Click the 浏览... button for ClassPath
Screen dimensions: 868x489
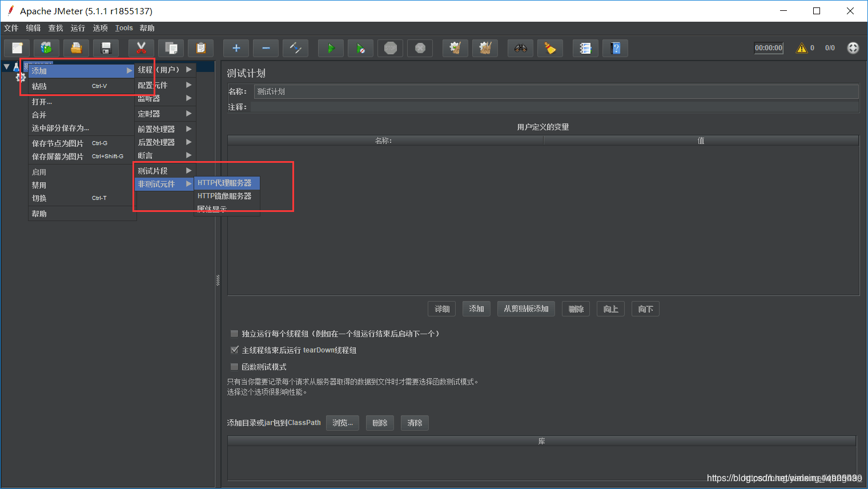343,423
